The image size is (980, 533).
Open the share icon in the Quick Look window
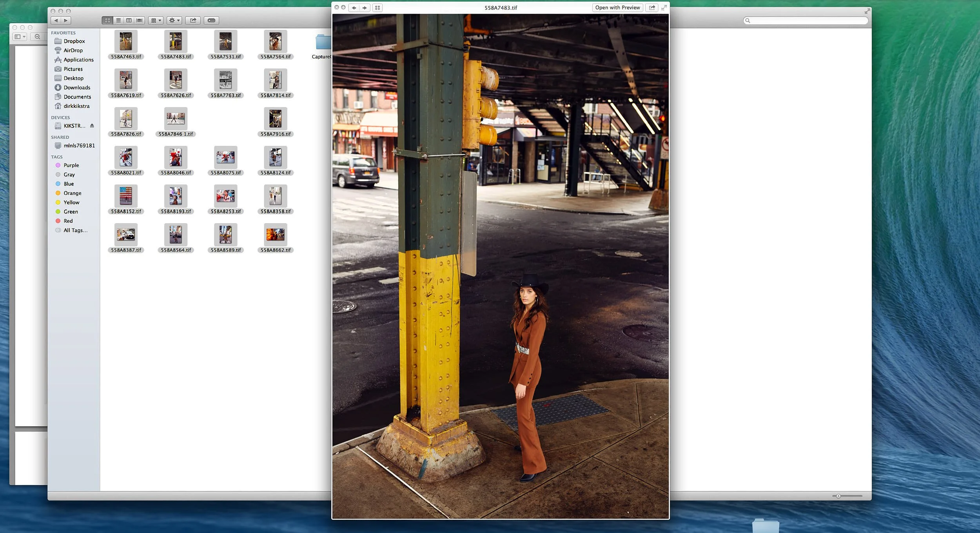tap(652, 7)
